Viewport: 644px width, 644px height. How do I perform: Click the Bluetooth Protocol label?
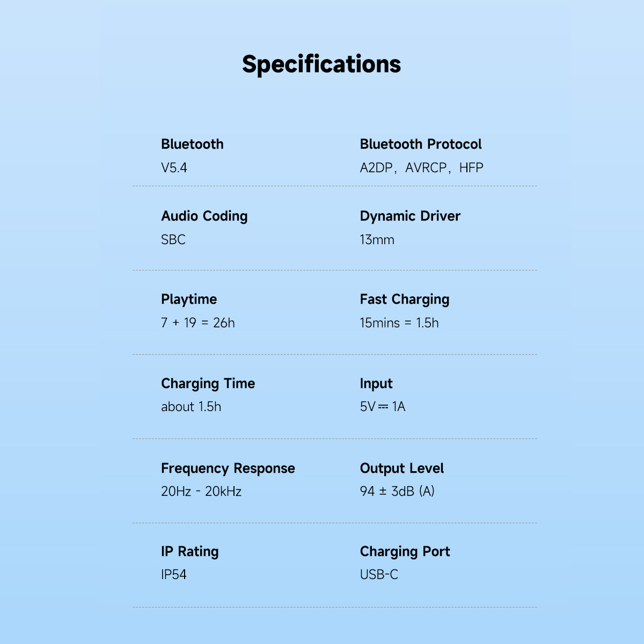(x=420, y=144)
